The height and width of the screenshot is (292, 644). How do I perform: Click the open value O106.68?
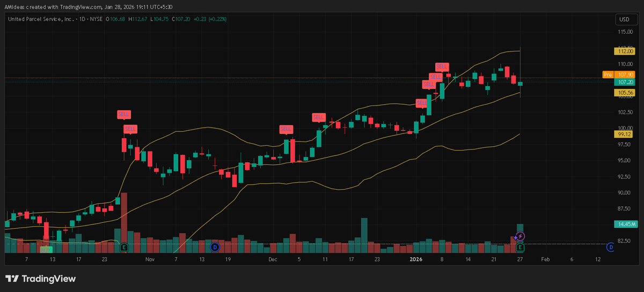115,19
